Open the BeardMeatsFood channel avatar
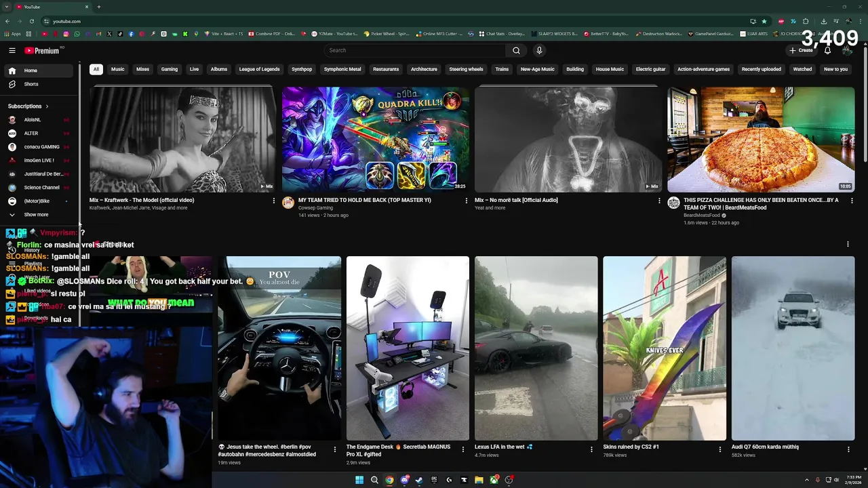 (673, 203)
